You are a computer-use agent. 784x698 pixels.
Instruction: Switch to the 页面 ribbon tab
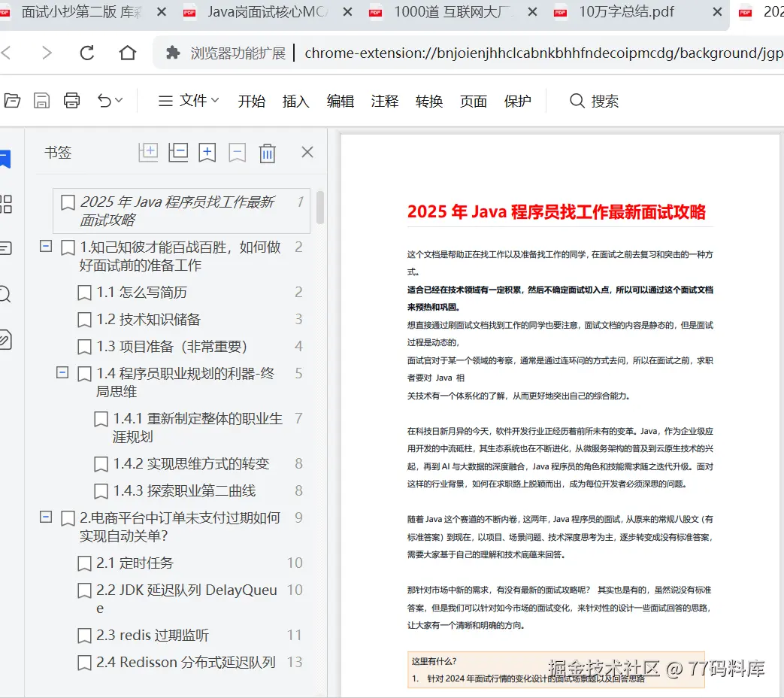(x=474, y=102)
